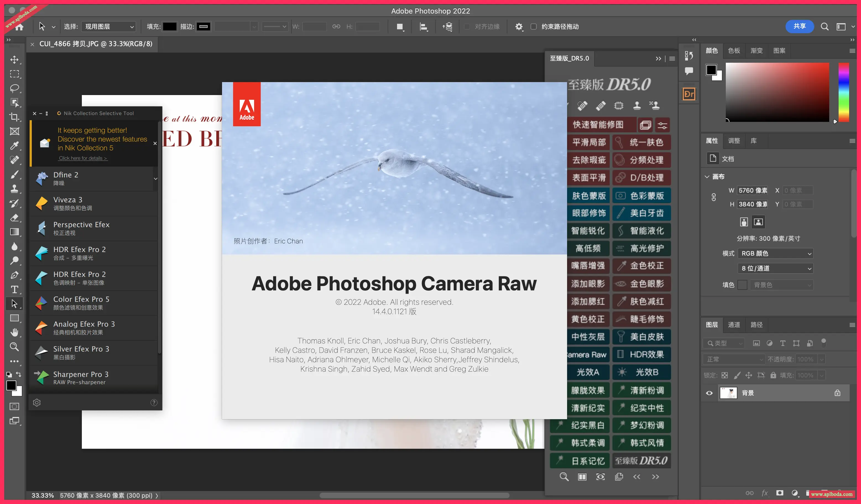The image size is (861, 504).
Task: Select the Frame tool
Action: (x=14, y=131)
